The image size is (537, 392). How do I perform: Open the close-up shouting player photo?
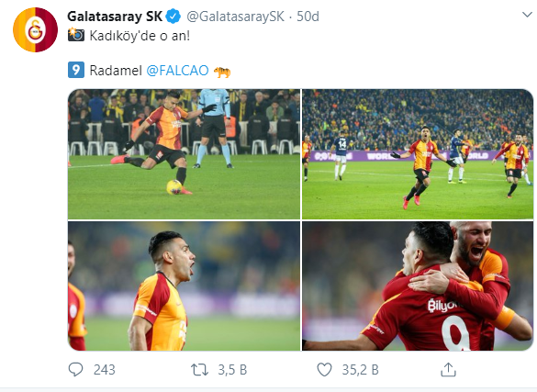184,286
